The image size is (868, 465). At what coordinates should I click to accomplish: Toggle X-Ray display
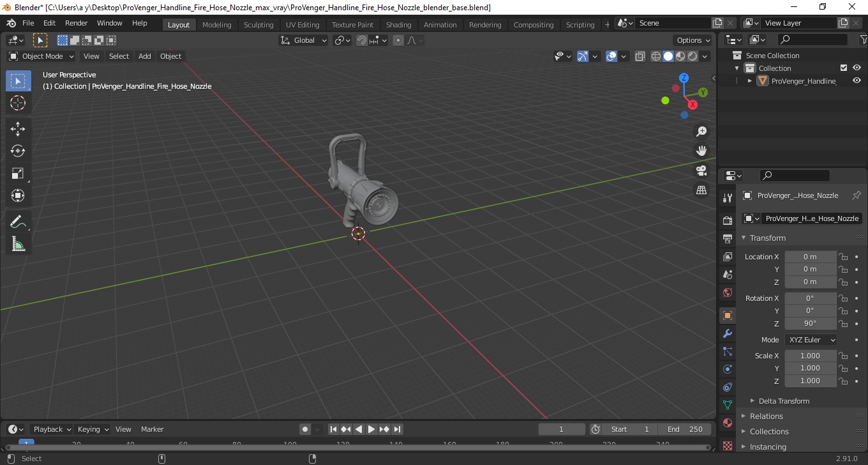640,56
